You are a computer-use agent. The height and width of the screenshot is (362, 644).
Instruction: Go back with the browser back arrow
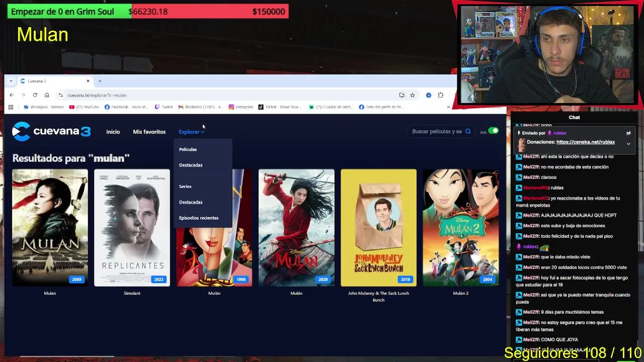click(11, 95)
